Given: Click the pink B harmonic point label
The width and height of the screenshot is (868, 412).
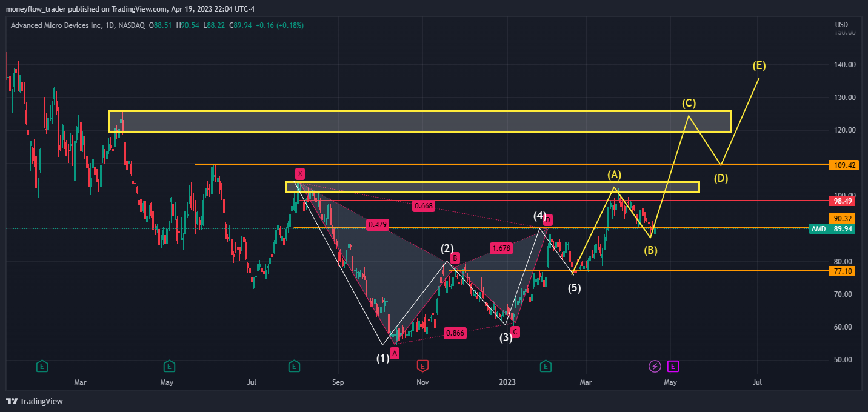Looking at the screenshot, I should (x=455, y=257).
